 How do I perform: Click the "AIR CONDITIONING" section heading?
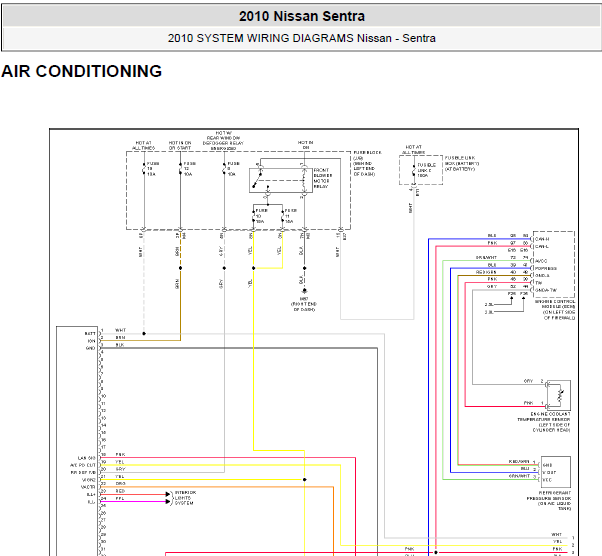pyautogui.click(x=81, y=71)
